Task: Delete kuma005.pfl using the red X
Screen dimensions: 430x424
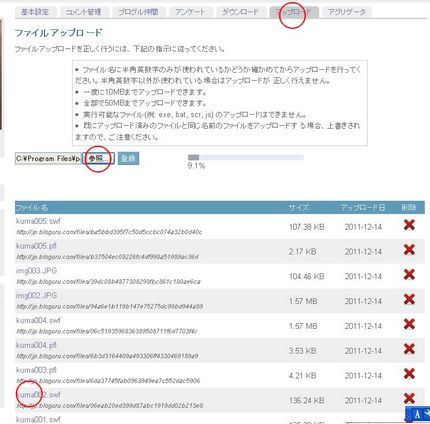Action: tap(409, 250)
